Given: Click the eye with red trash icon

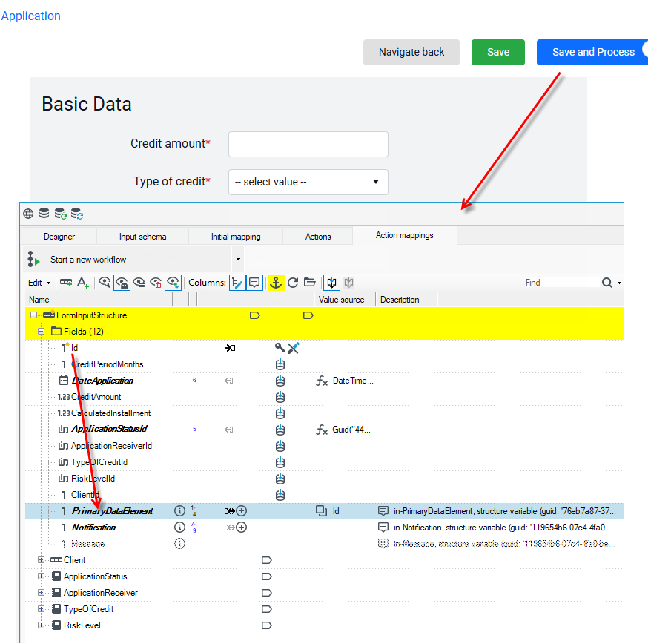Looking at the screenshot, I should point(156,283).
